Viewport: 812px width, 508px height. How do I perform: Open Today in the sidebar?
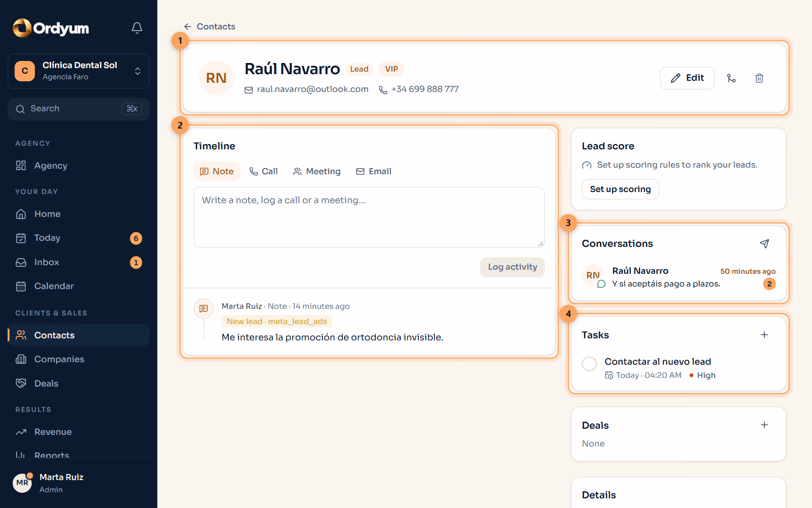click(x=79, y=238)
